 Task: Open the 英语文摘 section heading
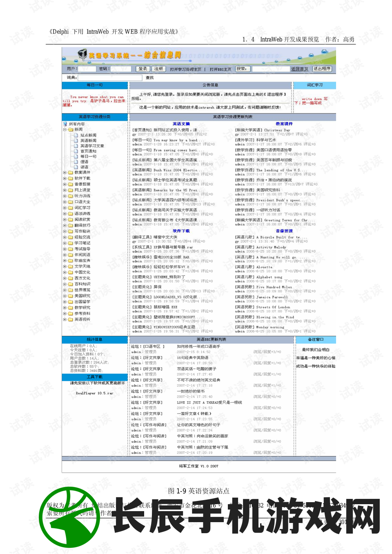pyautogui.click(x=181, y=124)
